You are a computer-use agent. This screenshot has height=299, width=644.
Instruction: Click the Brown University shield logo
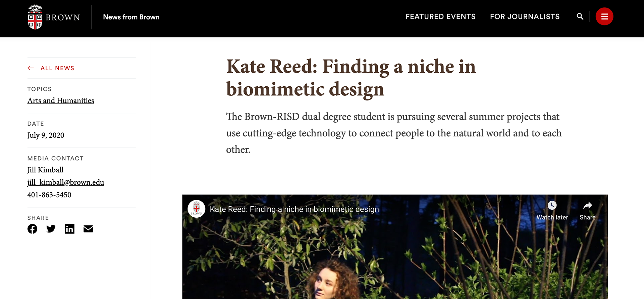coord(35,17)
